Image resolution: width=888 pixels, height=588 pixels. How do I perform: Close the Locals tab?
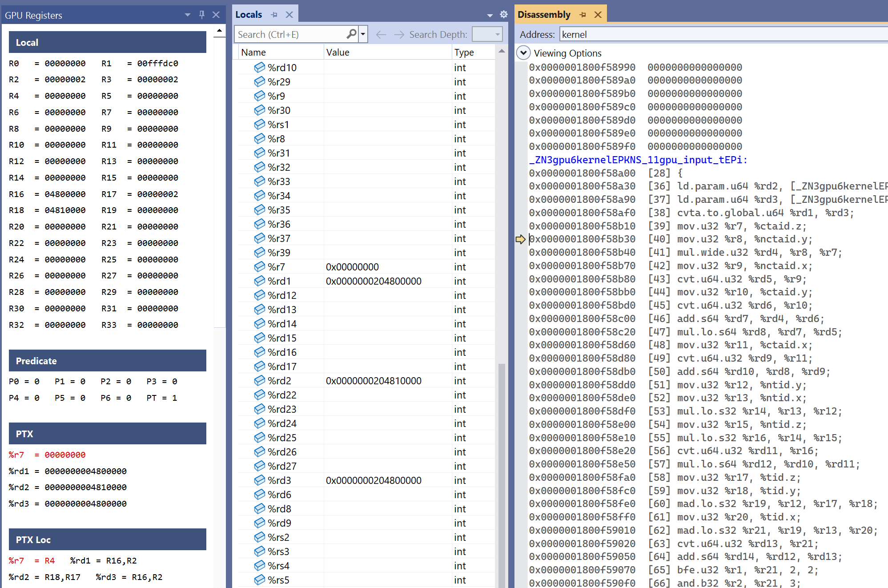point(289,15)
